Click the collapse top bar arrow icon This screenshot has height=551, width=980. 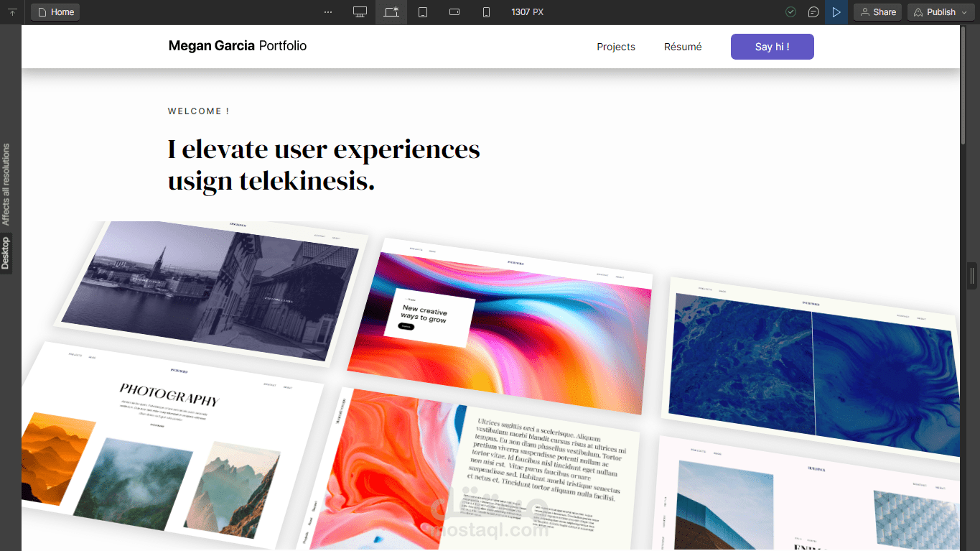point(12,12)
